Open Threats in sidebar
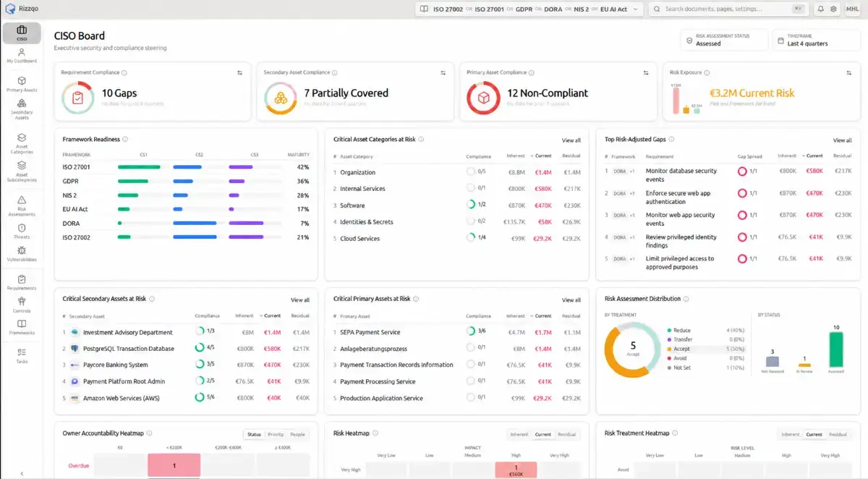Screen dimensions: 868x479 click(x=22, y=232)
